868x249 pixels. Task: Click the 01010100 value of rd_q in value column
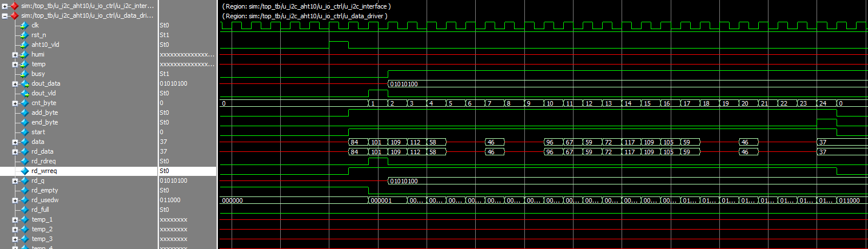174,180
